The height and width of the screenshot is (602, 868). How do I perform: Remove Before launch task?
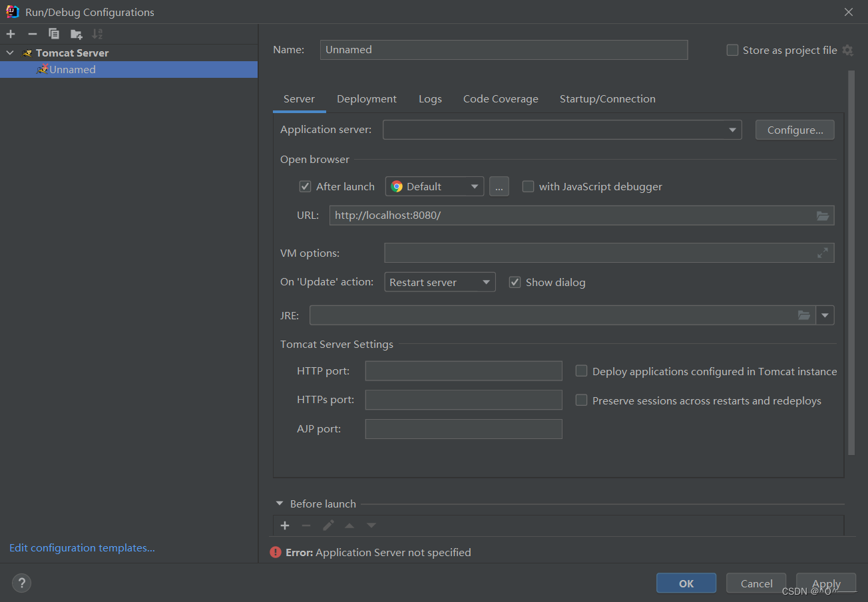(306, 526)
